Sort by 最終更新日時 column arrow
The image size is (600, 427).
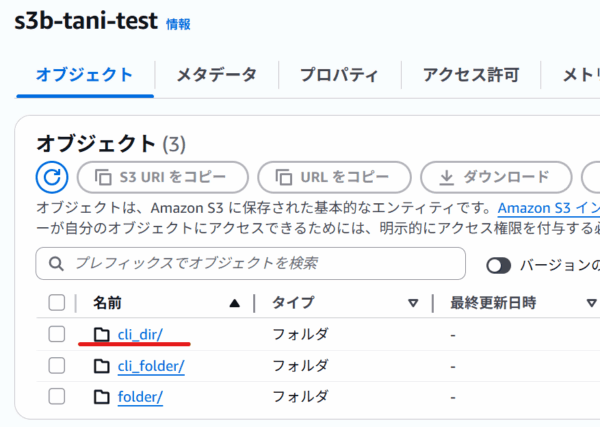[x=590, y=303]
